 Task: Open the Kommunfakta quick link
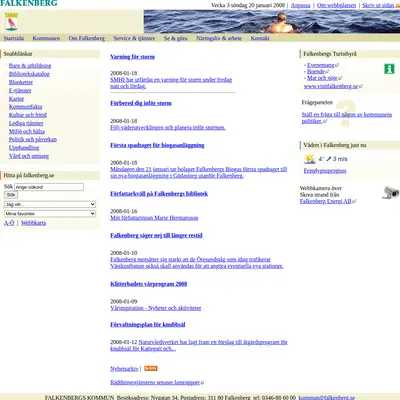coord(25,107)
